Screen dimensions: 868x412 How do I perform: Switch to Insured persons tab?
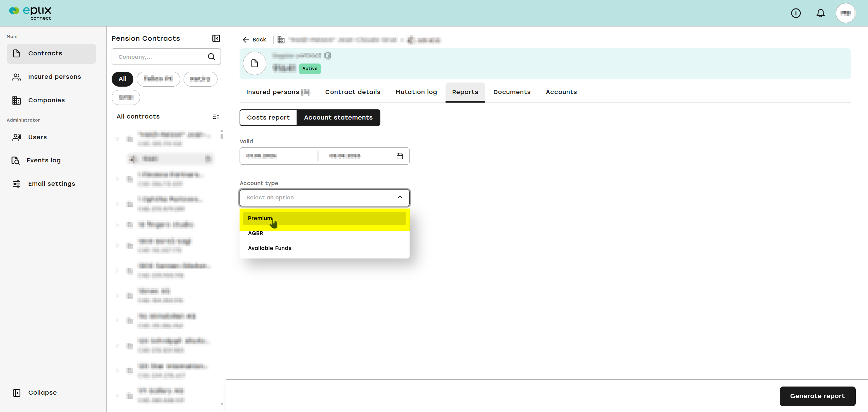coord(278,92)
